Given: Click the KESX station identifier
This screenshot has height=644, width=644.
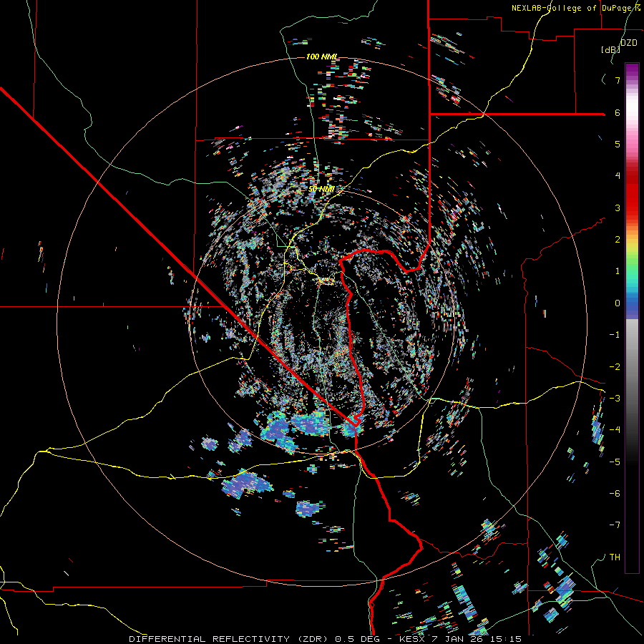Looking at the screenshot, I should 413,639.
